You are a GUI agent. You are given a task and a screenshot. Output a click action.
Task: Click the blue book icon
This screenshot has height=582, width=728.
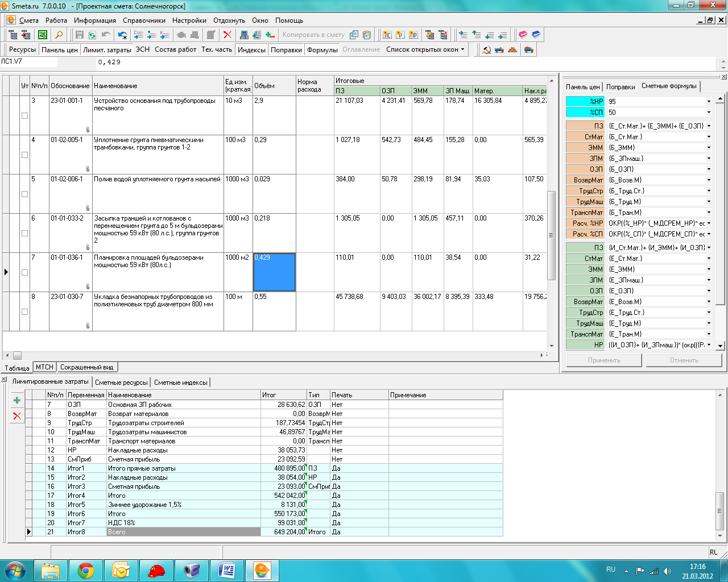[536, 35]
